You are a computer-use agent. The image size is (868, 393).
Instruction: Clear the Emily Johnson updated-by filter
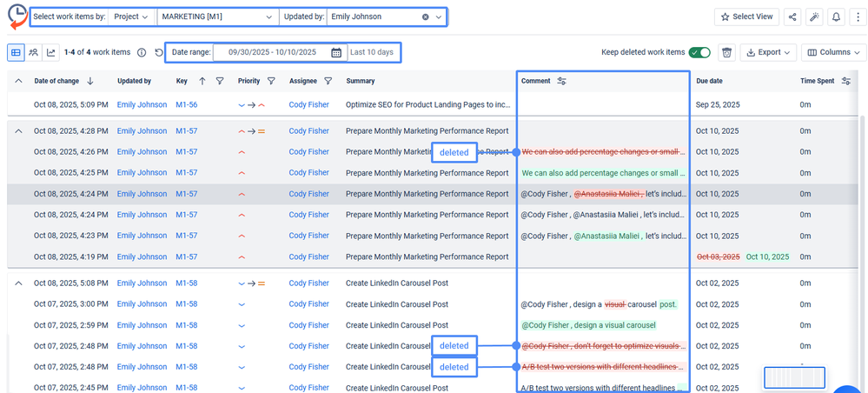pos(425,17)
